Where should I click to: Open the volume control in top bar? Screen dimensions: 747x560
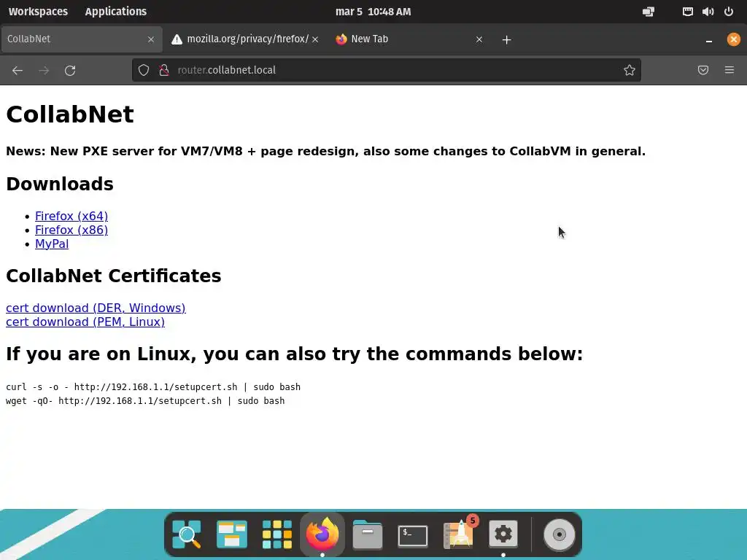click(x=708, y=12)
